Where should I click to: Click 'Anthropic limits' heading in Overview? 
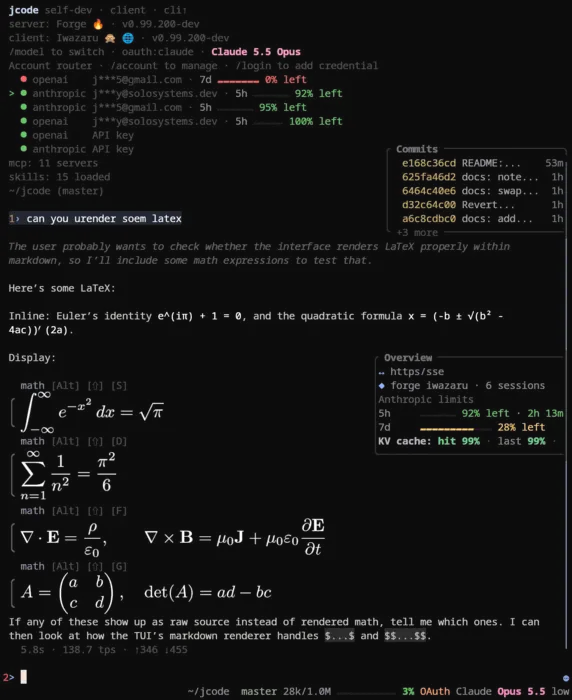pyautogui.click(x=426, y=400)
